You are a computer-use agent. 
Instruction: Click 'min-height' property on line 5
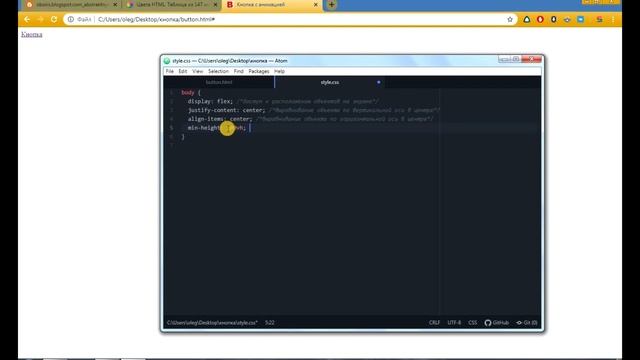204,128
